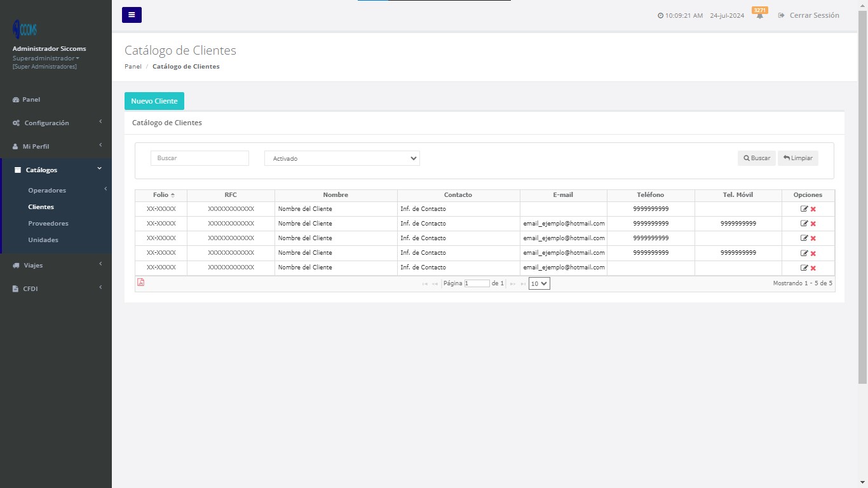The image size is (868, 488).
Task: Click the Nuevo Cliente button
Action: pyautogui.click(x=154, y=101)
